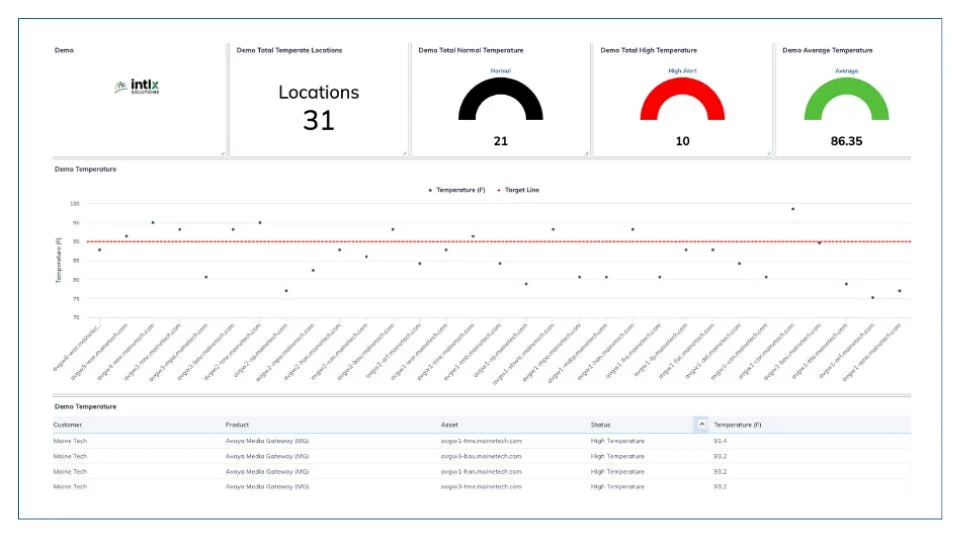Click the Demo Total High Temperature title
960x537 pixels.
tap(648, 50)
